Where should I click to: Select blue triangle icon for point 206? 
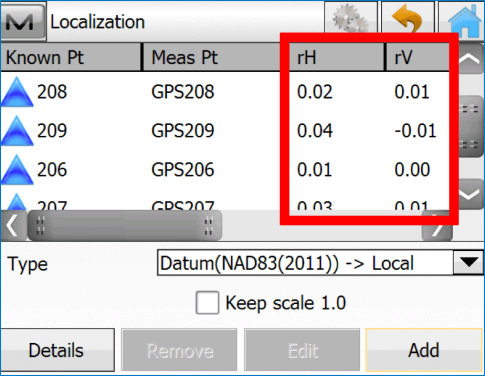(17, 170)
